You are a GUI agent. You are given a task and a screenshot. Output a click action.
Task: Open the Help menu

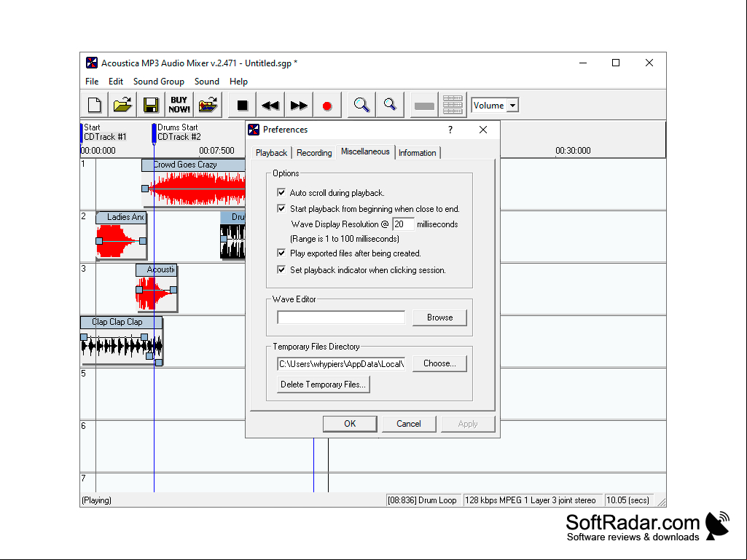(x=239, y=82)
